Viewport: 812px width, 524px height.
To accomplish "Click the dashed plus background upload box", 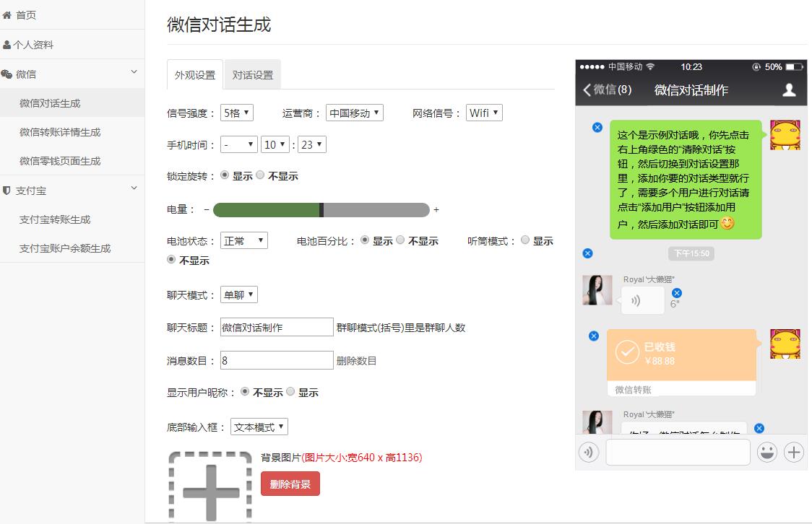I will (210, 486).
